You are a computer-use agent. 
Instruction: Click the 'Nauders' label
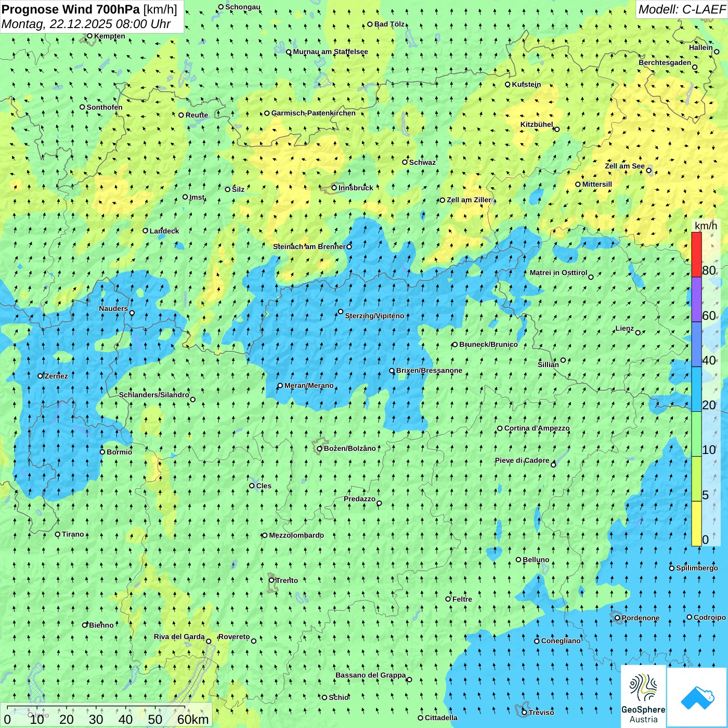point(113,308)
